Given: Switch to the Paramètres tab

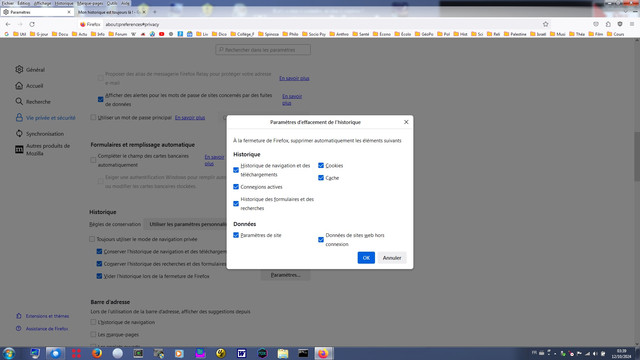Looking at the screenshot, I should [x=37, y=12].
